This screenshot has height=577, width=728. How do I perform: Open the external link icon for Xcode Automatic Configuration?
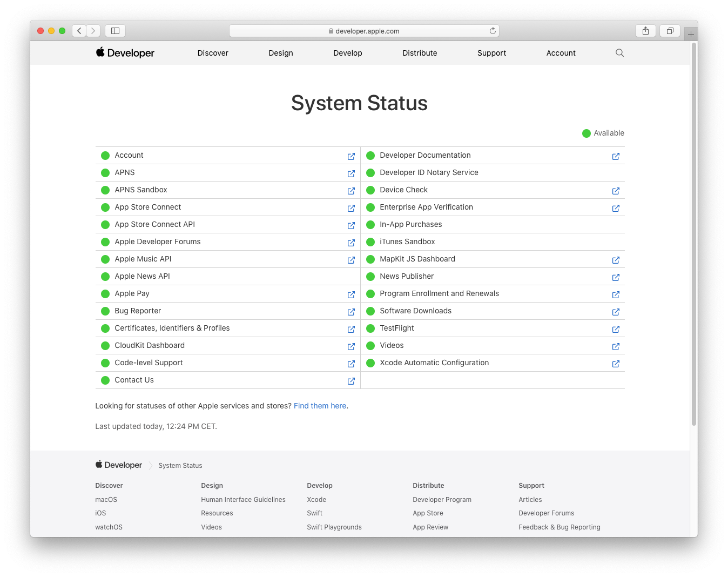pyautogui.click(x=616, y=364)
